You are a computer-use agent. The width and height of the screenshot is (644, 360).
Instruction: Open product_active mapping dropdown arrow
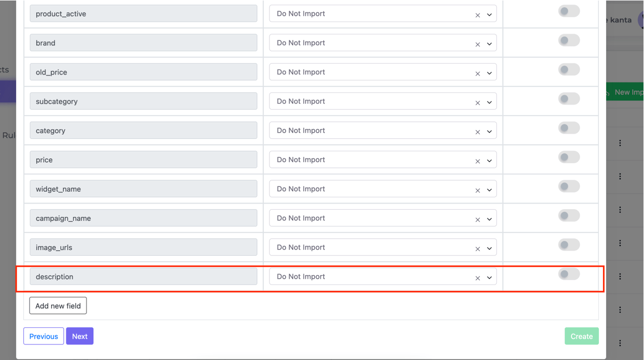(x=489, y=15)
